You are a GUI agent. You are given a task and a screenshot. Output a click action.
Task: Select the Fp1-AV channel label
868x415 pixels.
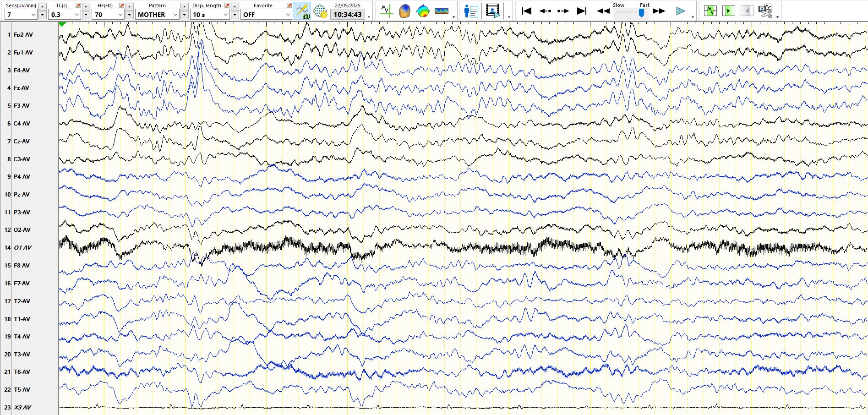(x=23, y=53)
